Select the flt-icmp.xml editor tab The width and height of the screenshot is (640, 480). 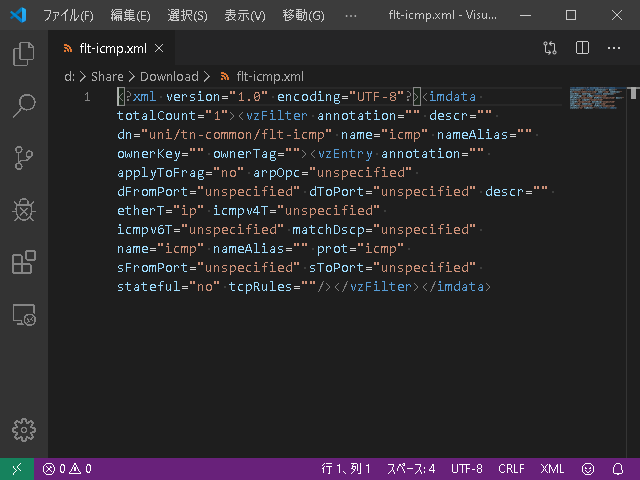tap(112, 49)
